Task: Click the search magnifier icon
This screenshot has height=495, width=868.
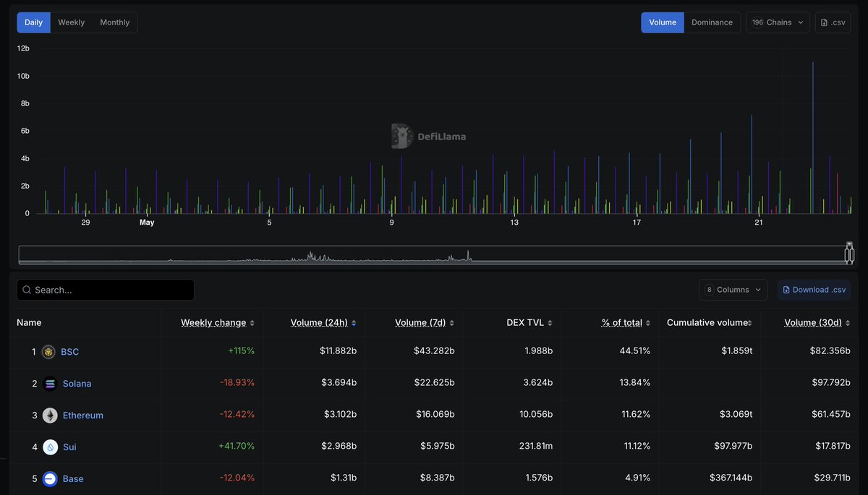Action: 27,290
